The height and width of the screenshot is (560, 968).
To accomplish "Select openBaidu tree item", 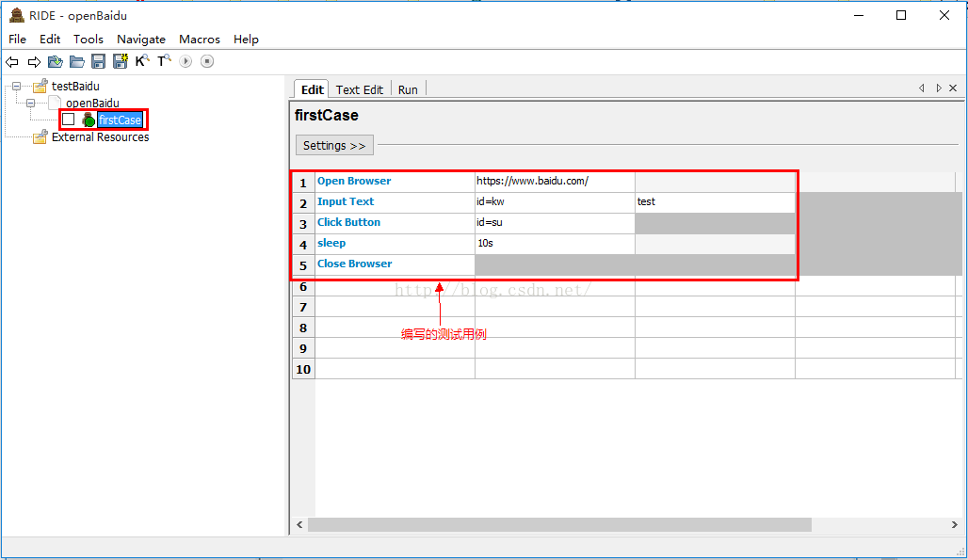I will pos(92,103).
